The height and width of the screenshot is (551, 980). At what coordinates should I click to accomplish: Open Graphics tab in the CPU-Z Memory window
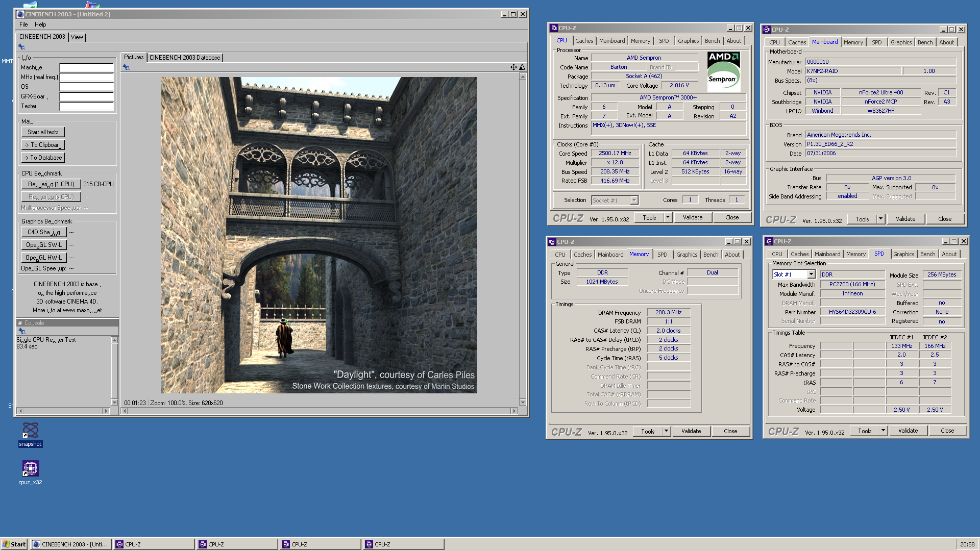click(687, 255)
